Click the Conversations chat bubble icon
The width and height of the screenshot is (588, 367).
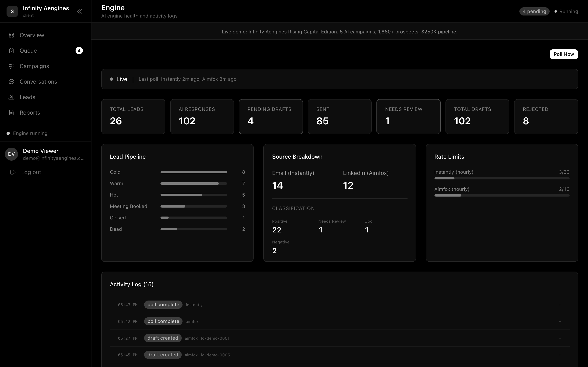click(x=11, y=82)
